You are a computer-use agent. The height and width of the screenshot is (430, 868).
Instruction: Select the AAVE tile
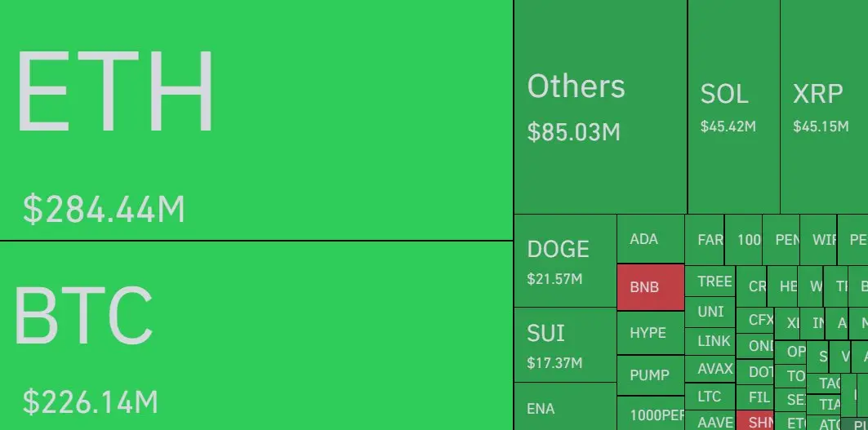(x=710, y=421)
